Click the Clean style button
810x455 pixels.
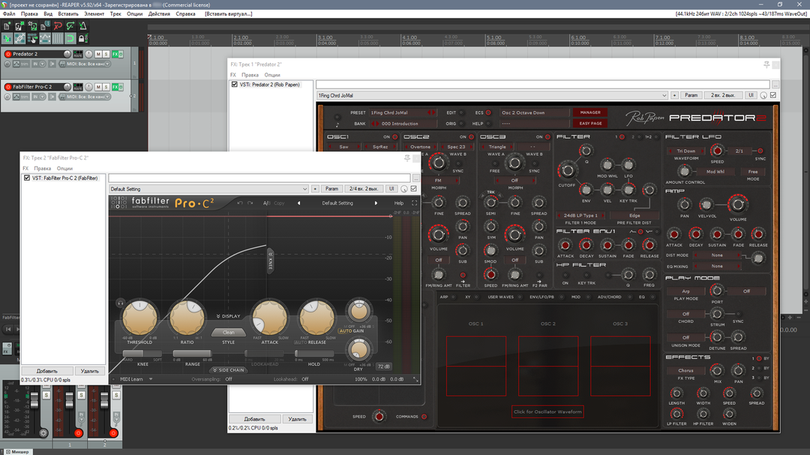tap(228, 332)
